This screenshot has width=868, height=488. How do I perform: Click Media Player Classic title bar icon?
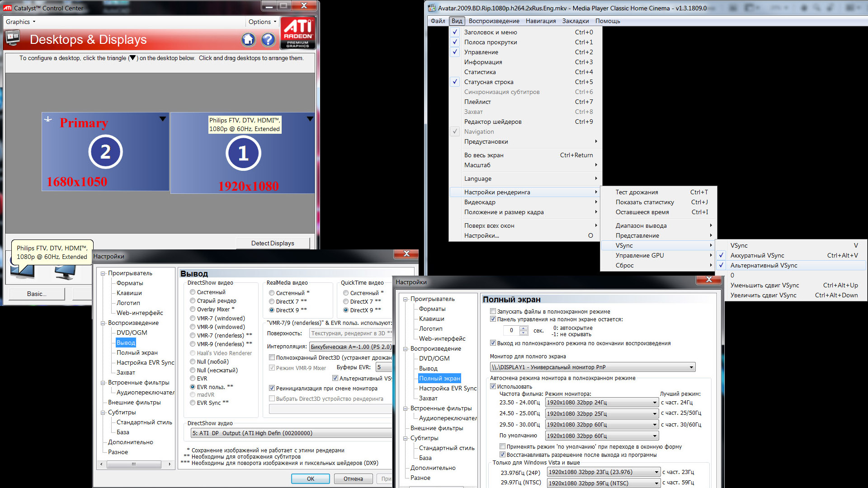tap(432, 8)
